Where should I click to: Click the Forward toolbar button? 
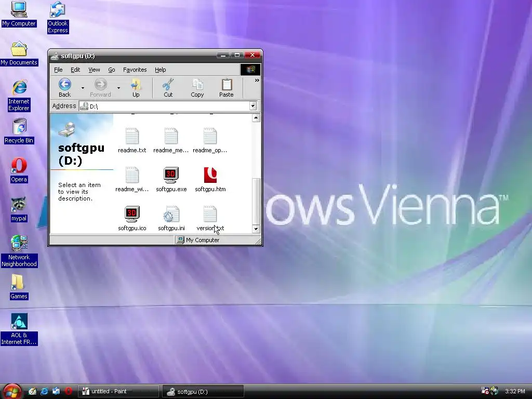tap(100, 88)
